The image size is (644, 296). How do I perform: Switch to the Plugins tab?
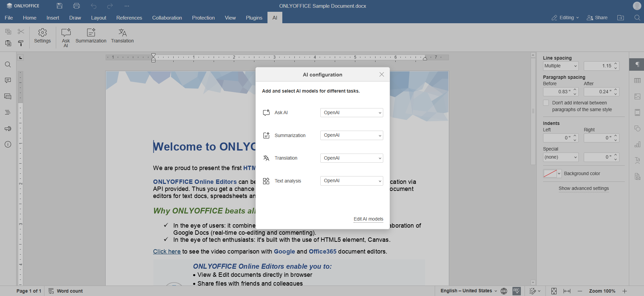coord(254,18)
